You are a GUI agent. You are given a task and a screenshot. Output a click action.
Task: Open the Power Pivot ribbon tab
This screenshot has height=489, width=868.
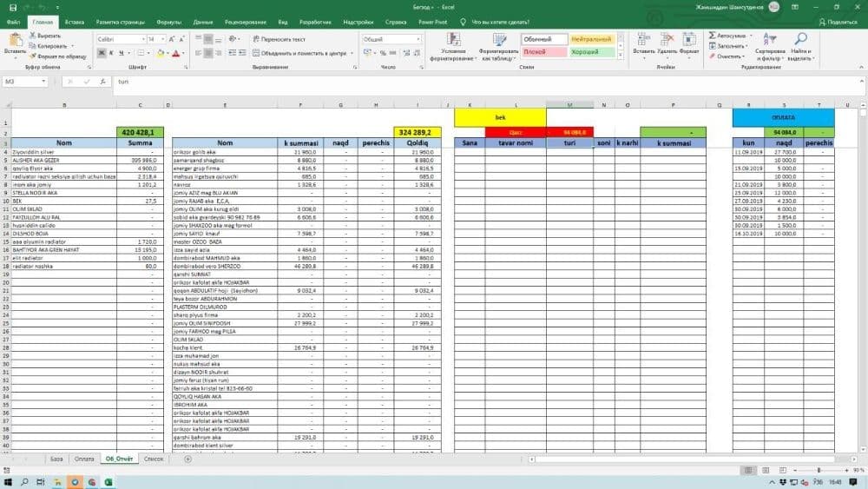(x=433, y=23)
